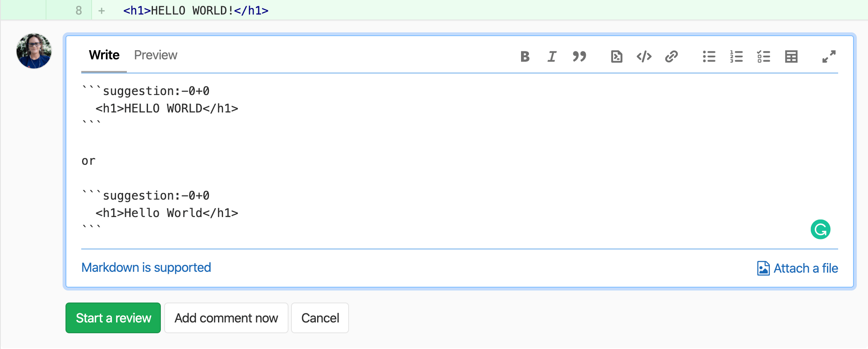Insert inline code formatting
Screen dimensions: 868x349
coord(643,57)
